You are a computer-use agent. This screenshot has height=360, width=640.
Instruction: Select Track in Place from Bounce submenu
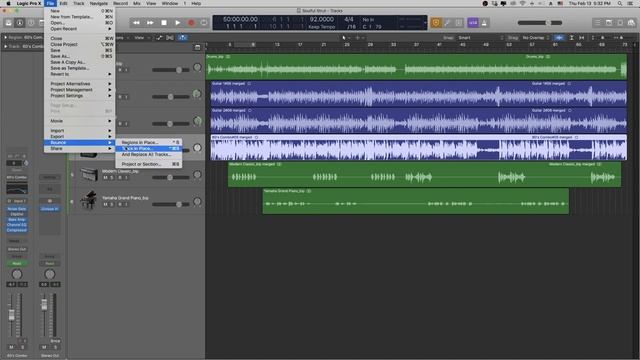[x=149, y=148]
